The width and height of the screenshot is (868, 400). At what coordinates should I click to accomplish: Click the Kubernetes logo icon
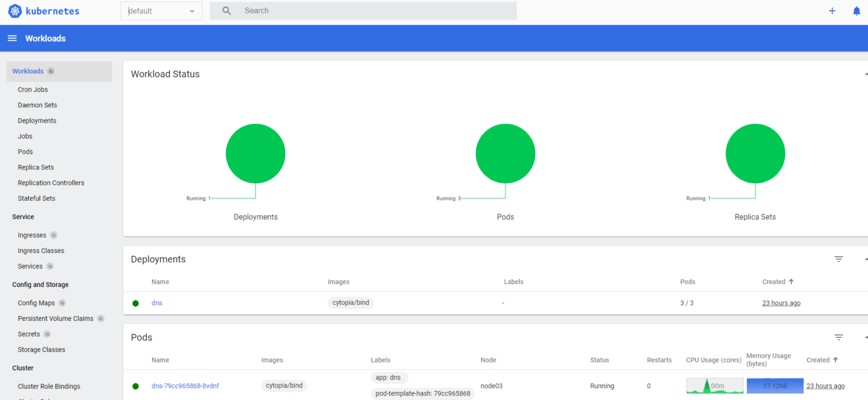(x=15, y=11)
